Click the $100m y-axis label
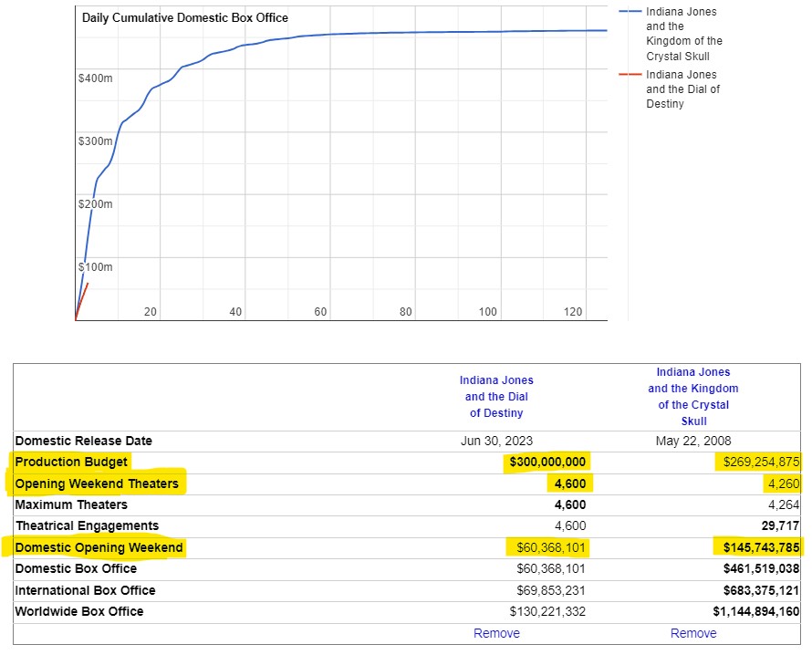The height and width of the screenshot is (655, 812). 96,267
